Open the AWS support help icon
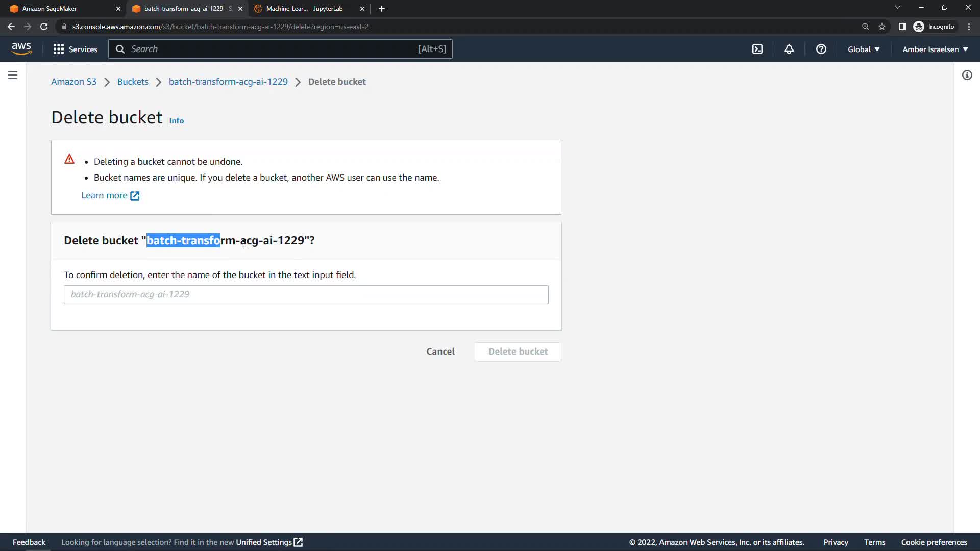The image size is (980, 551). [x=821, y=49]
